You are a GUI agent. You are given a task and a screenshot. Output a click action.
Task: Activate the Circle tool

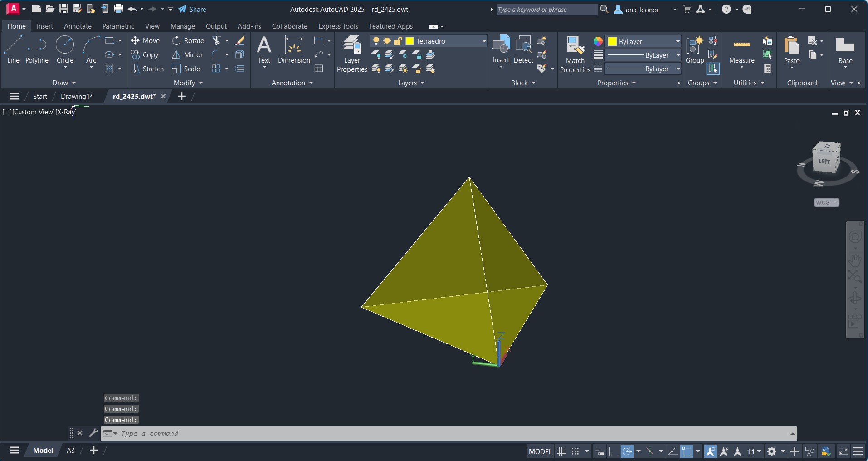[x=65, y=50]
